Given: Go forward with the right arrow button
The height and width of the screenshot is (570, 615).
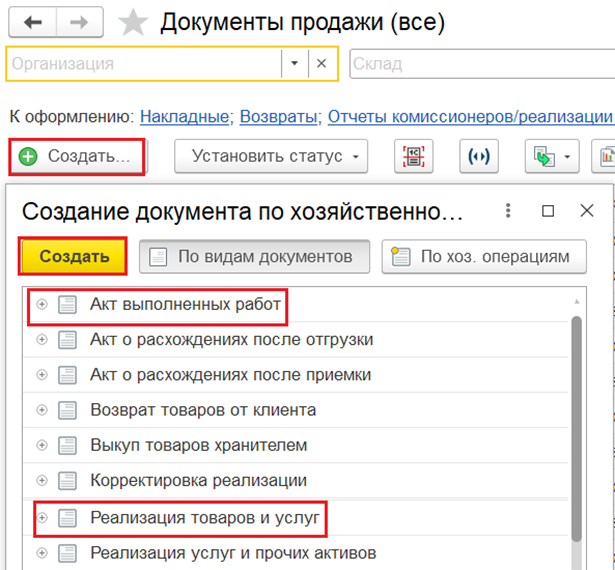Looking at the screenshot, I should pyautogui.click(x=80, y=22).
